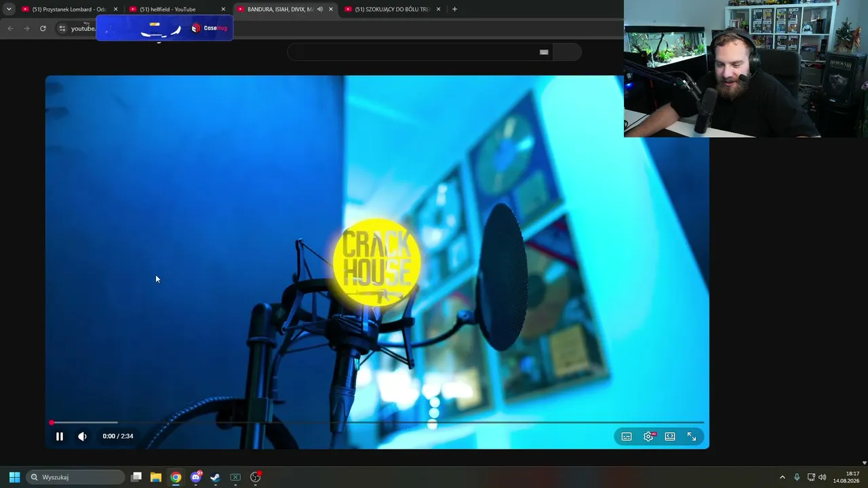Image resolution: width=868 pixels, height=488 pixels.
Task: Mute the video with the speaker icon
Action: [82, 436]
